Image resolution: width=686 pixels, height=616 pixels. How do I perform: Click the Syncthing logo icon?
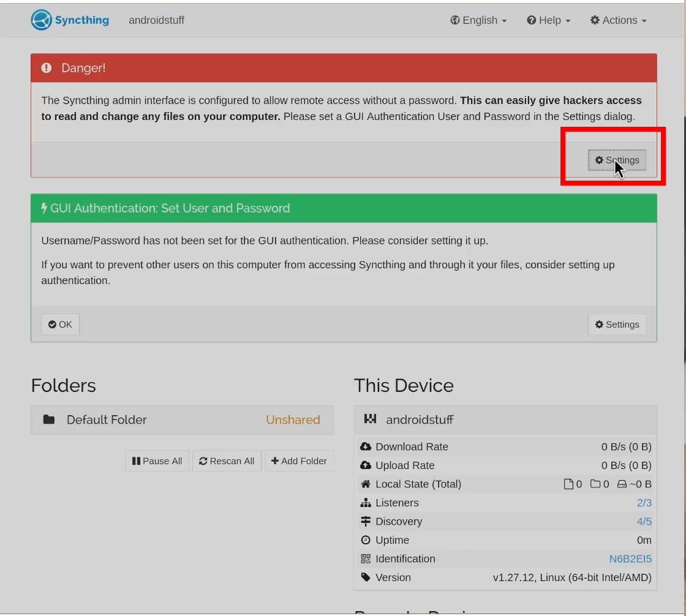[42, 20]
